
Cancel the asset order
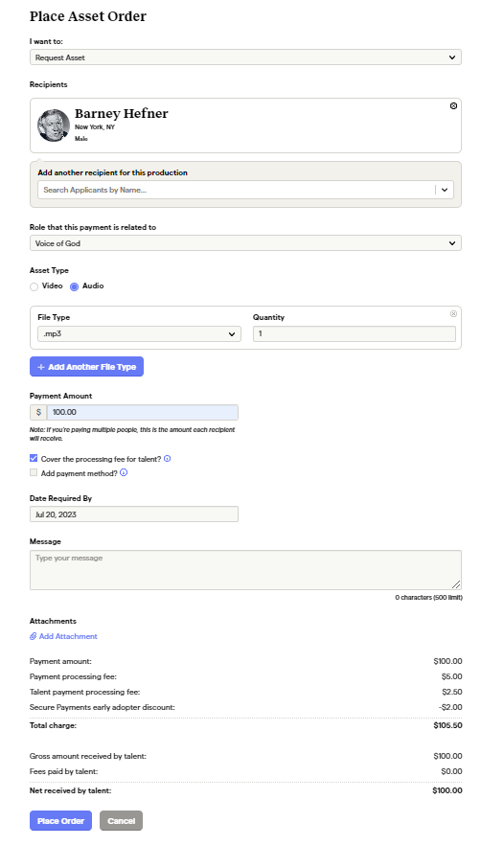coord(122,821)
